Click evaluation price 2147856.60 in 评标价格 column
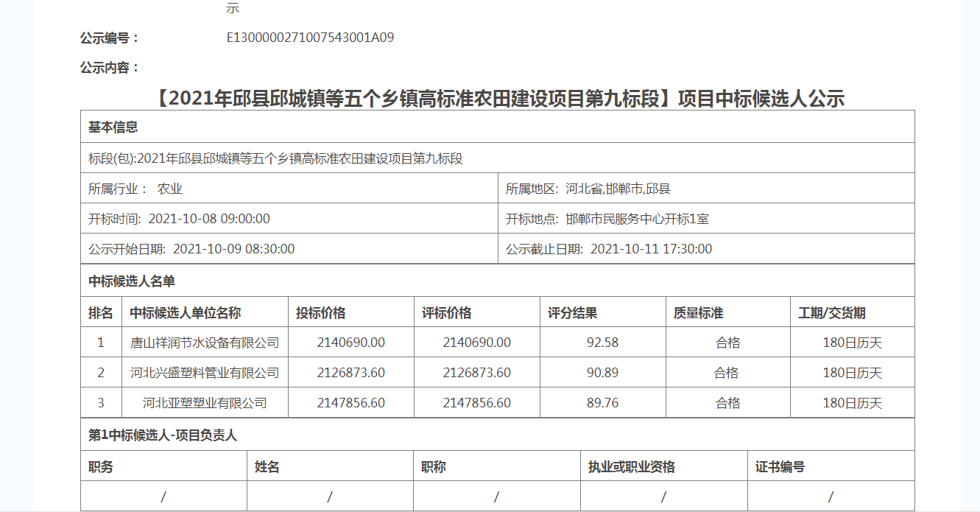The image size is (980, 512). (x=477, y=403)
